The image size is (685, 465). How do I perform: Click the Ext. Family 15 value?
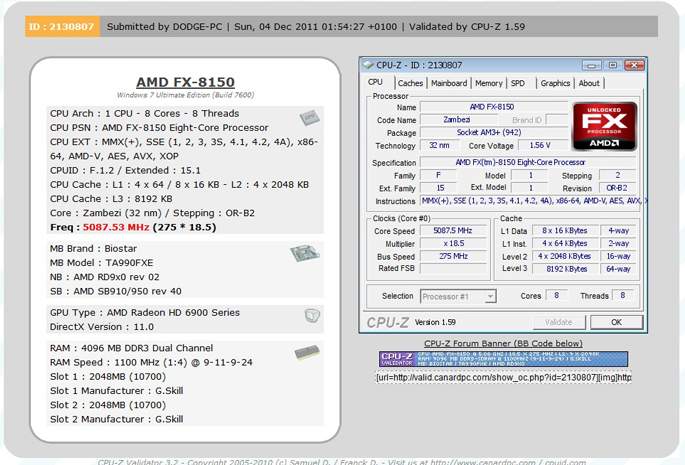(x=439, y=188)
